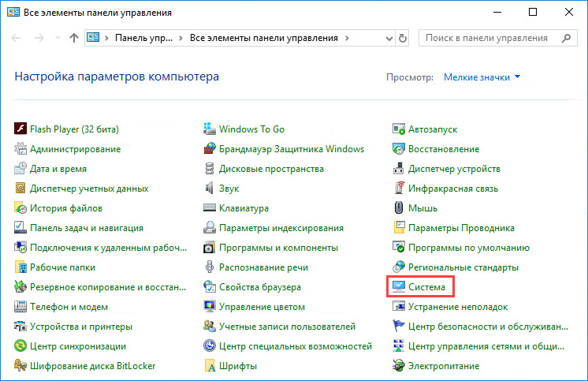
Task: Go forward with the Forward arrow
Action: tap(39, 38)
